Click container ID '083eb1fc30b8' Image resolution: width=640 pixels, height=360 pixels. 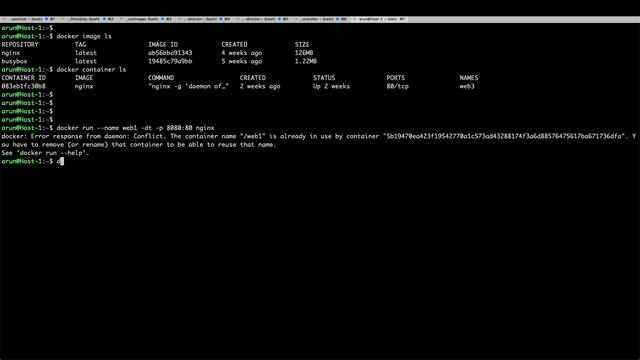[x=23, y=86]
